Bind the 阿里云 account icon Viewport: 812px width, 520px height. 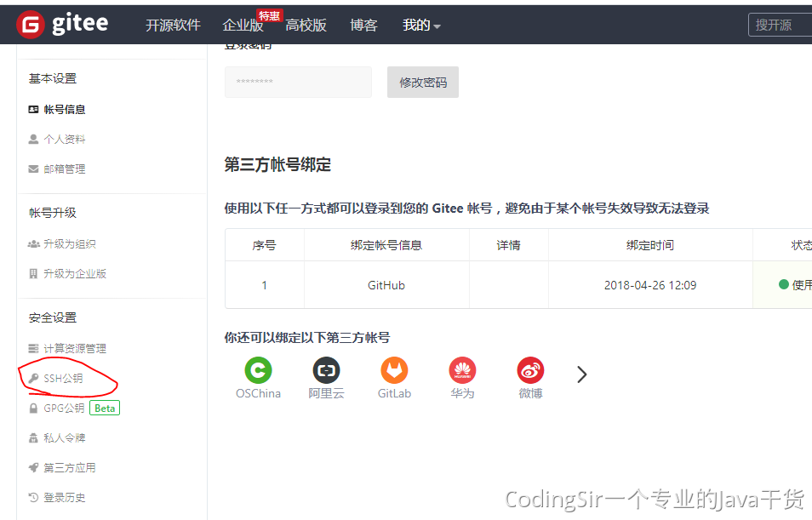pyautogui.click(x=326, y=370)
